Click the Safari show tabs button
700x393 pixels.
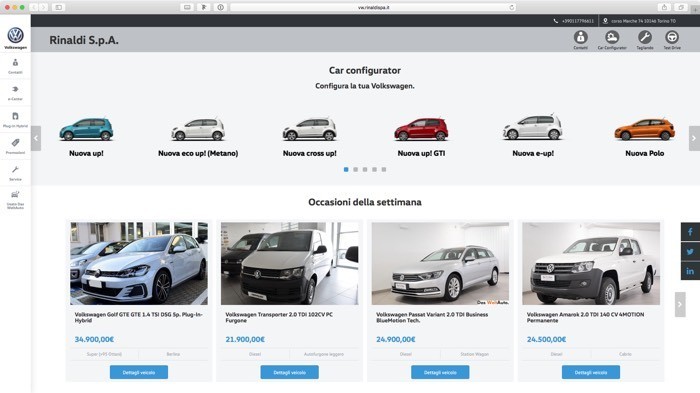[x=681, y=7]
